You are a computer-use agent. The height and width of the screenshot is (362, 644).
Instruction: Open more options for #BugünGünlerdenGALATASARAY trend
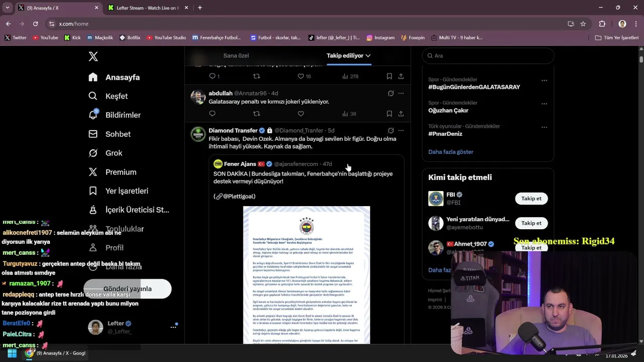point(544,80)
